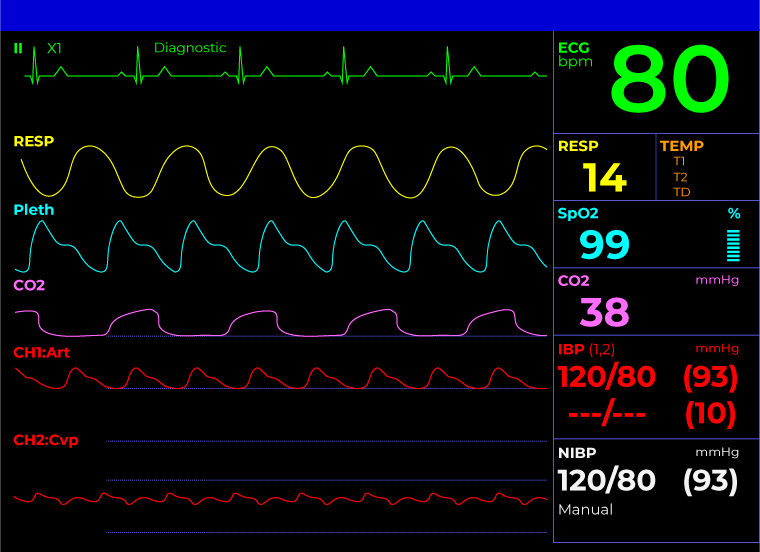This screenshot has width=760, height=552.
Task: Click the blue title bar at top
Action: [x=380, y=15]
